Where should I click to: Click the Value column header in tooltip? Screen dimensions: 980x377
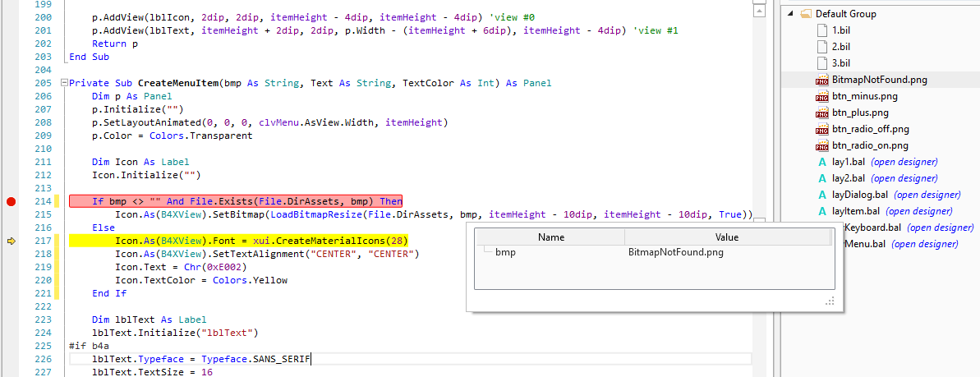pos(726,237)
